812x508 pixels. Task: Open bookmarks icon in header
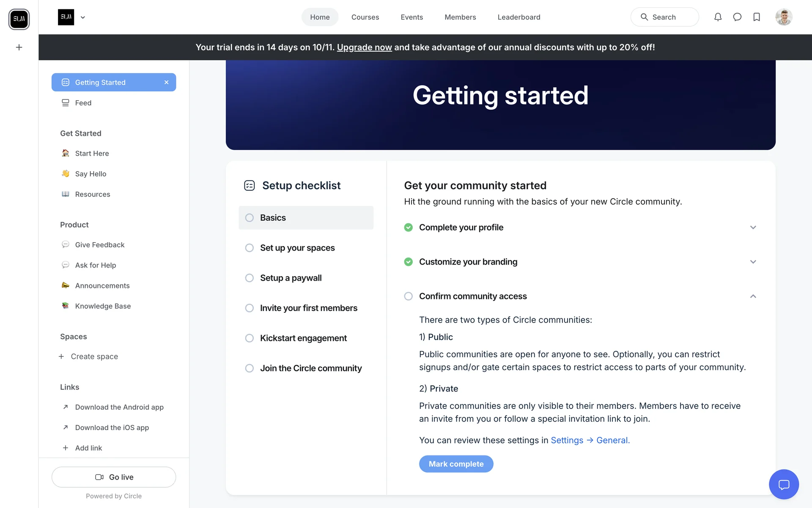757,17
